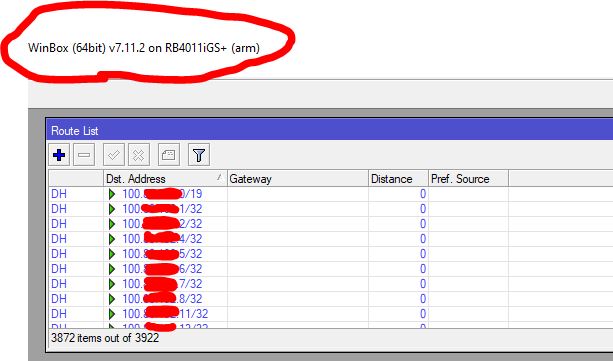
Task: Click the '3872 items out of 3922' status text
Action: tap(105, 338)
